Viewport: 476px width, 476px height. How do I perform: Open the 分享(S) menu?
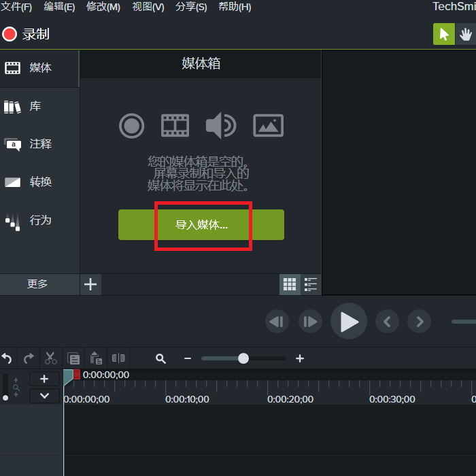point(191,6)
